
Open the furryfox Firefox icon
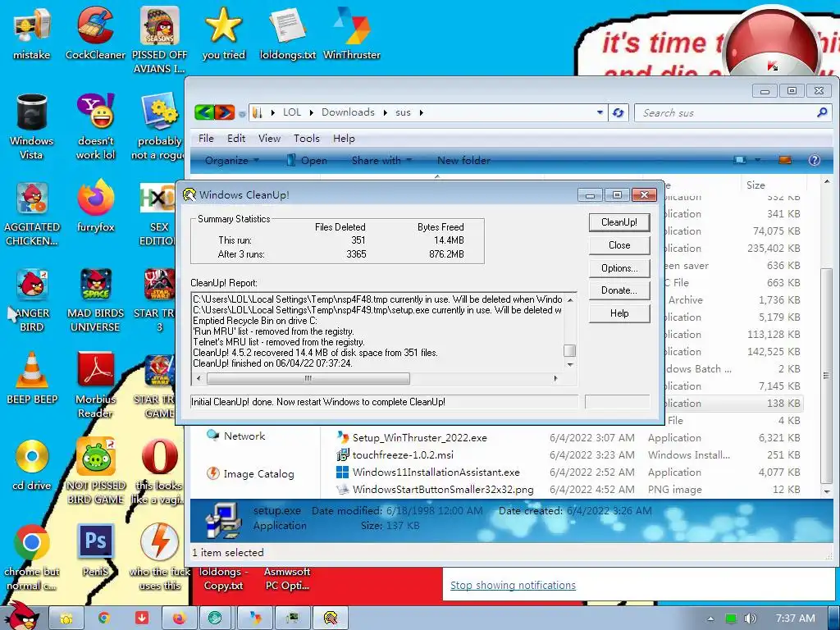[95, 206]
